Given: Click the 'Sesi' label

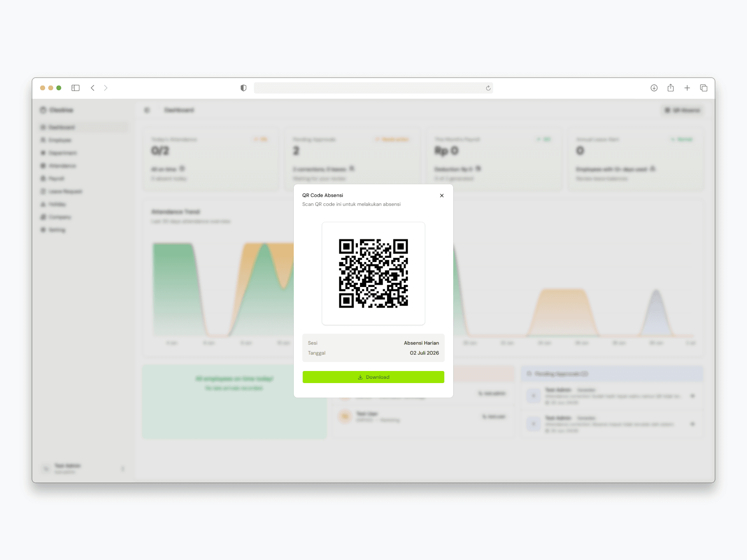Looking at the screenshot, I should (x=313, y=343).
